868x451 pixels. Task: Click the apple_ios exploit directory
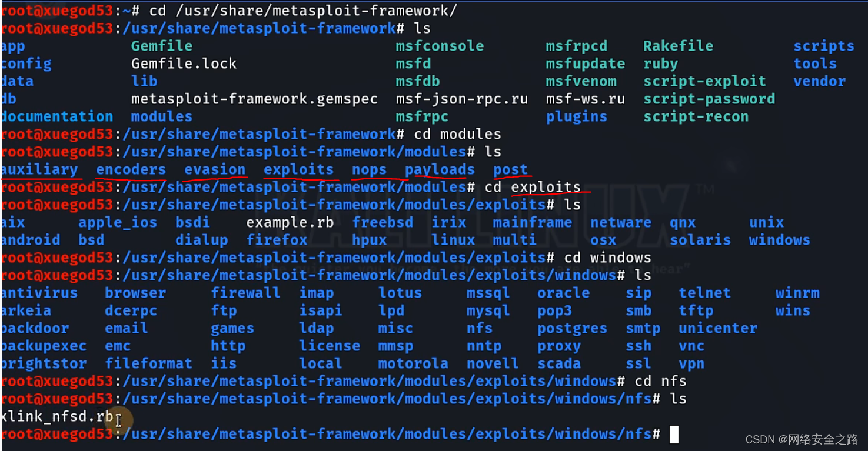(x=118, y=222)
